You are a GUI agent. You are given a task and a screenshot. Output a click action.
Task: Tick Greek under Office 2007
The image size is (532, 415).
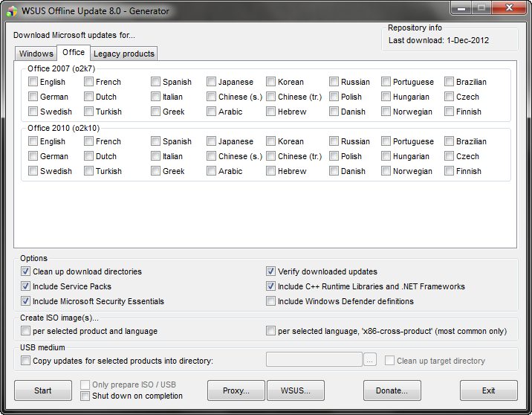pos(155,112)
